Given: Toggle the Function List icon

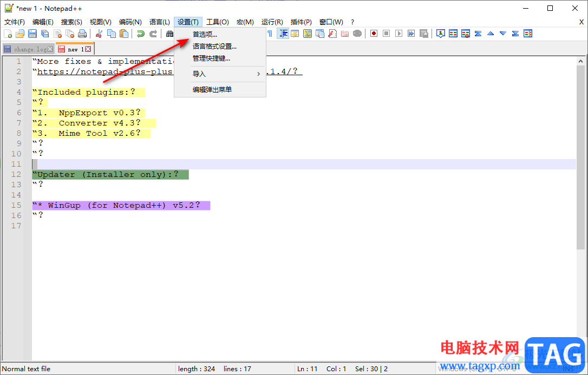Looking at the screenshot, I should tap(332, 34).
